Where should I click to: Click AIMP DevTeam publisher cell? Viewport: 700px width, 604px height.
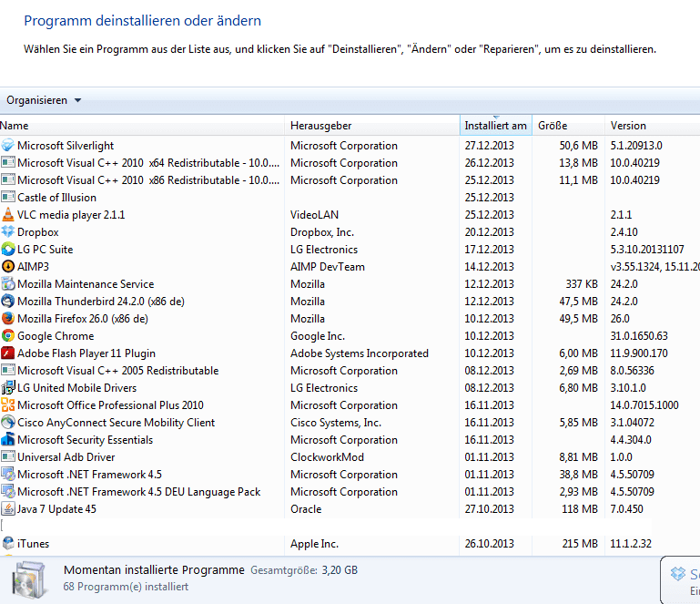(x=328, y=267)
